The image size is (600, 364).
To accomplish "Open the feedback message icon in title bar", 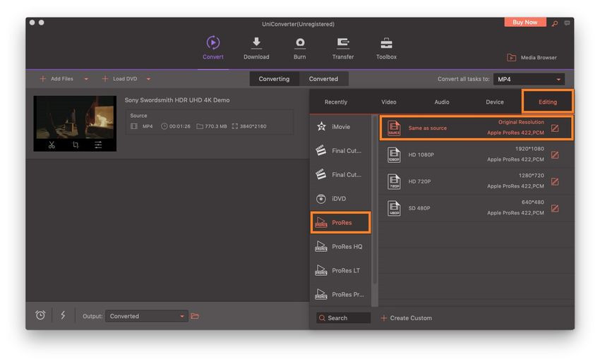I will click(x=567, y=23).
